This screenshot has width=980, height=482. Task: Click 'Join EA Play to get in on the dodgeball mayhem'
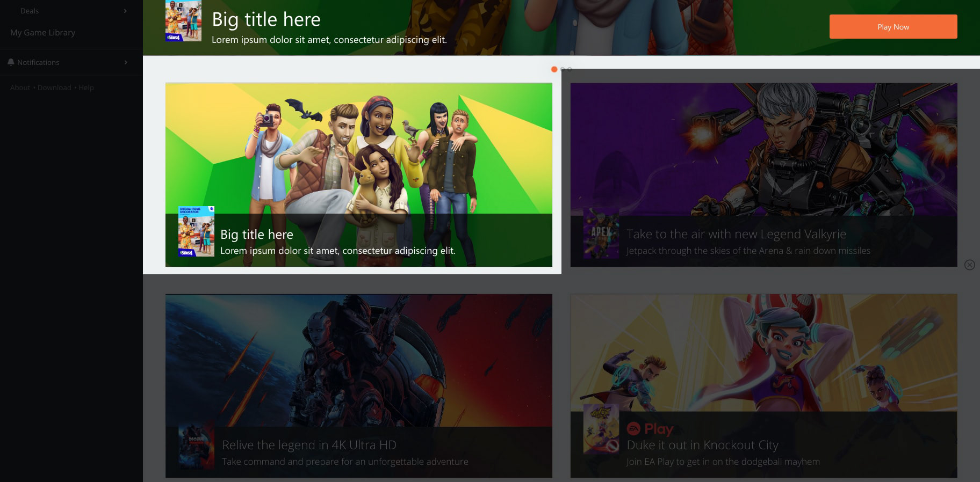pos(723,462)
